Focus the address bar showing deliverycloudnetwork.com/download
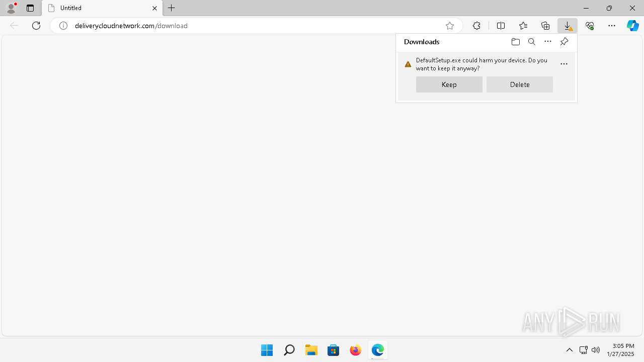The image size is (644, 362). click(257, 26)
